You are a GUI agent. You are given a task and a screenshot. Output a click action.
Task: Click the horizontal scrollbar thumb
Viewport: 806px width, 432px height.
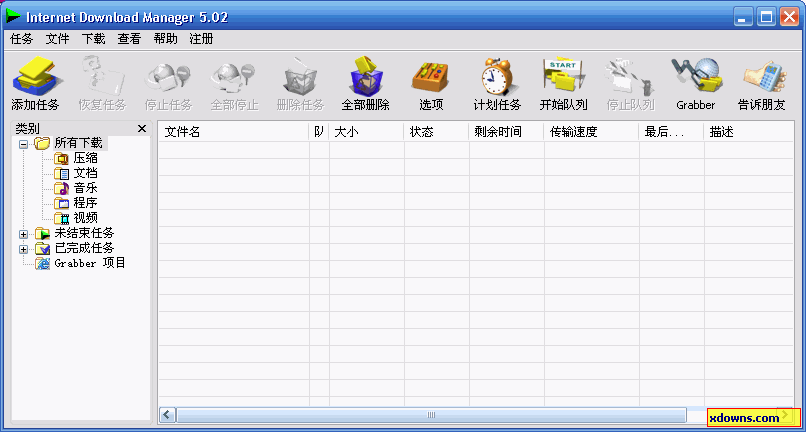tap(431, 415)
